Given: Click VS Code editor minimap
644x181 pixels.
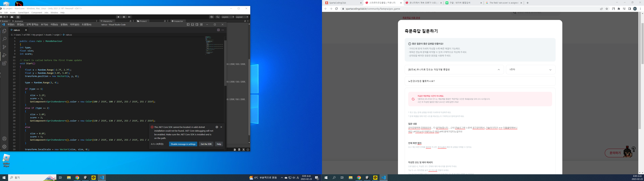Looking at the screenshot, I should point(214,45).
